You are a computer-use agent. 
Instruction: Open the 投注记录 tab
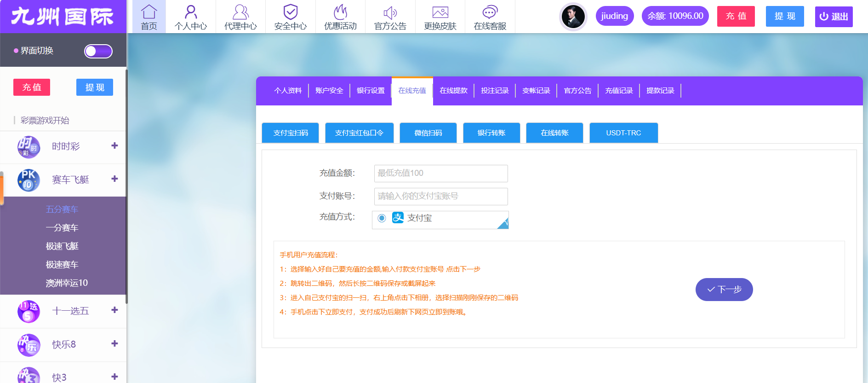(x=495, y=91)
